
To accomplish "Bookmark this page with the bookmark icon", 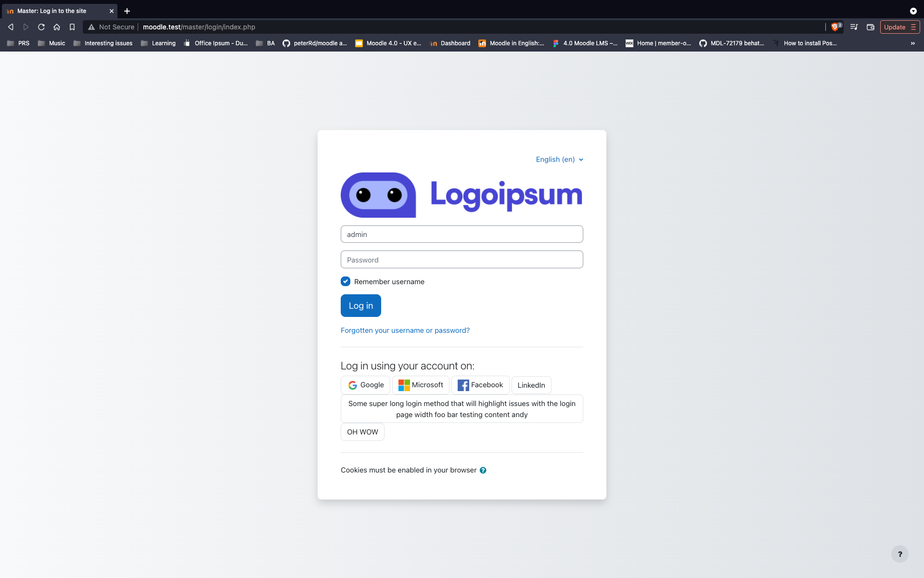I will coord(72,27).
